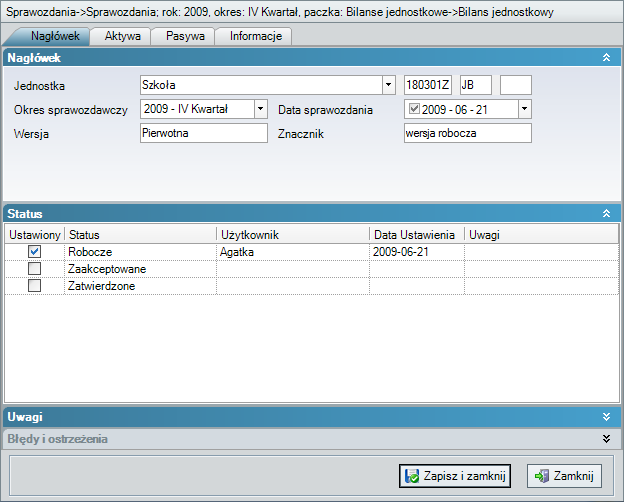Click the unit code field 180301Z
The width and height of the screenshot is (624, 502).
(428, 85)
